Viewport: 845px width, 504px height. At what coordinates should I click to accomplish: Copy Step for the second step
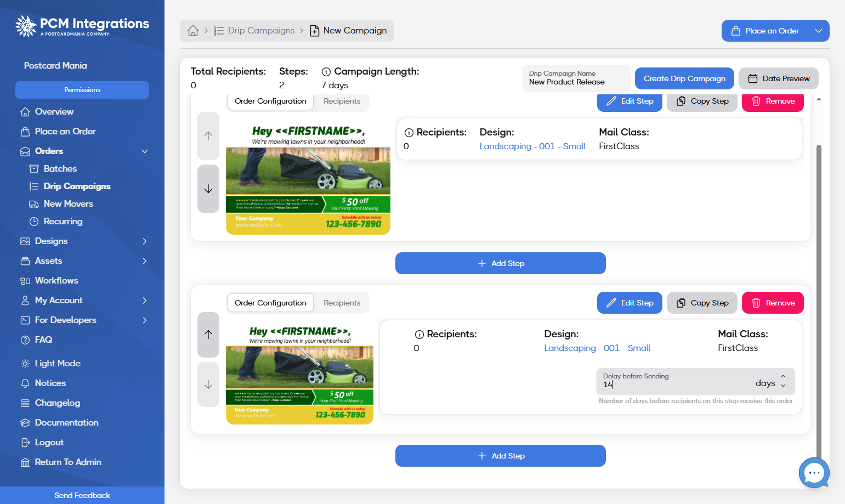(x=702, y=303)
